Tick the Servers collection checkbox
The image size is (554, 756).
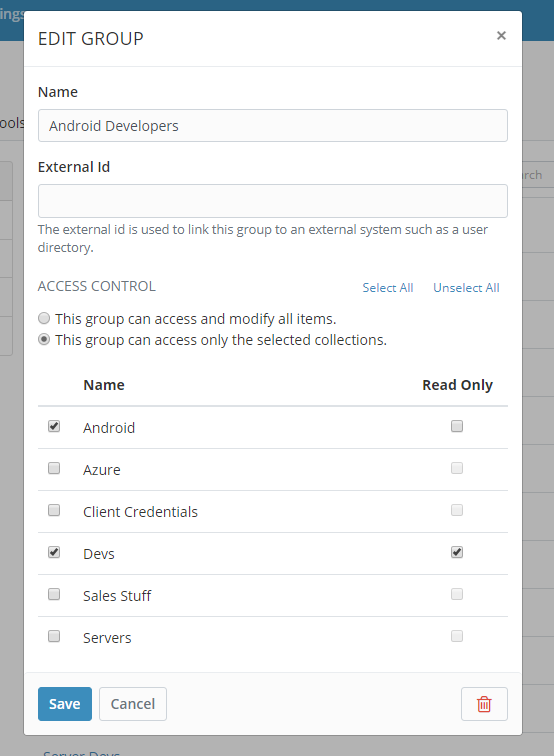tap(54, 636)
